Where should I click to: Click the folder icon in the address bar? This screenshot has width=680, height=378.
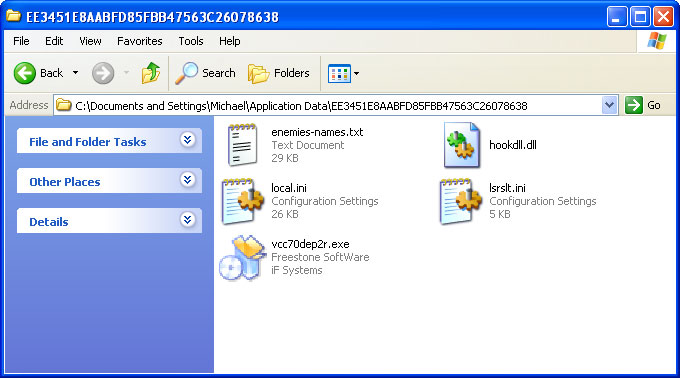pos(64,105)
